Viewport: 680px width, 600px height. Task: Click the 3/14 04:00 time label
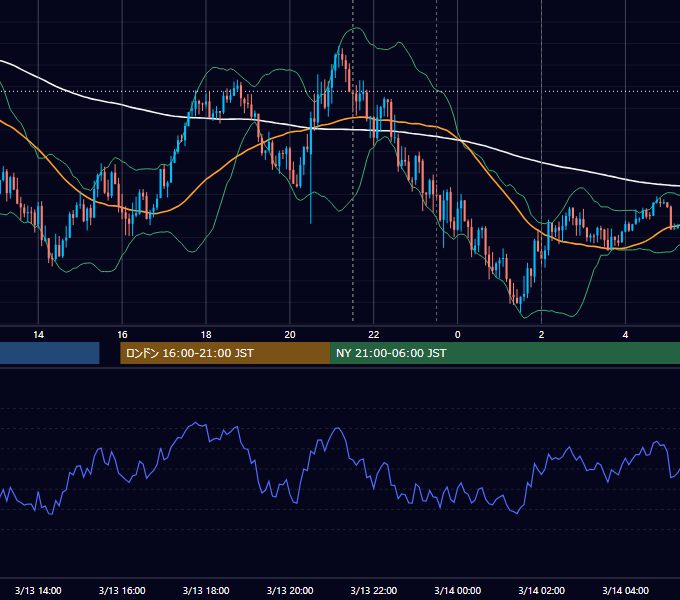[x=625, y=590]
